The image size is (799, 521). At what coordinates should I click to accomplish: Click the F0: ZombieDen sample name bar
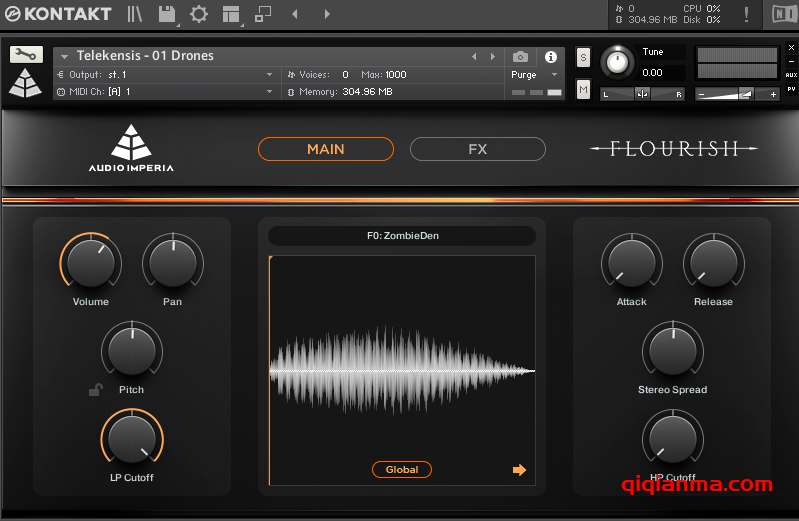402,236
